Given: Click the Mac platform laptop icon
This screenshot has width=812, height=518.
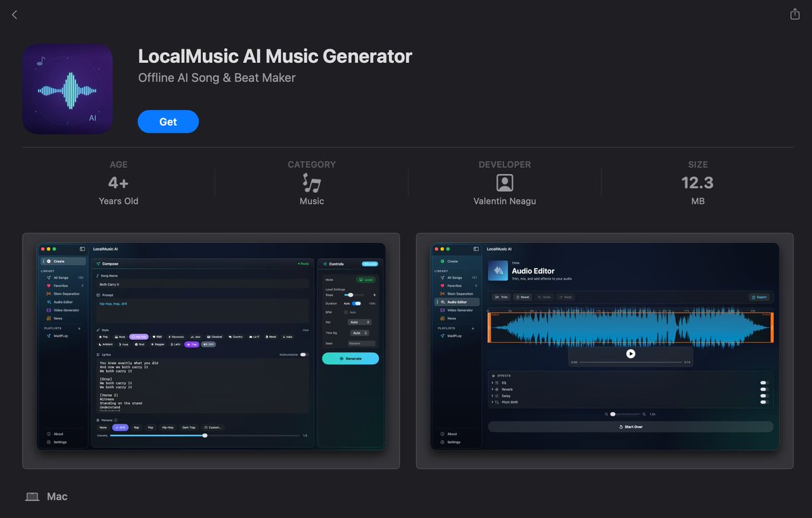Looking at the screenshot, I should [x=32, y=497].
